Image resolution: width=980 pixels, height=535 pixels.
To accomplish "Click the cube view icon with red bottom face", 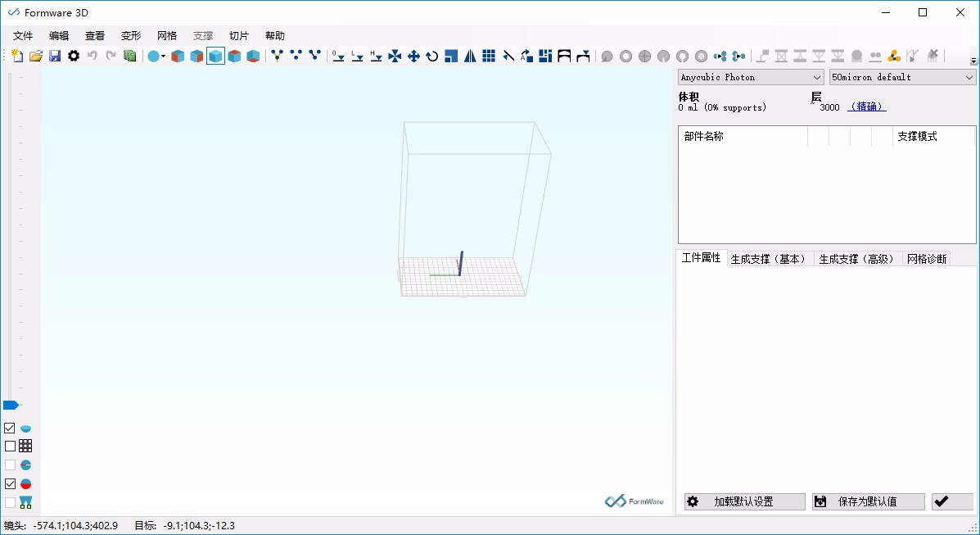I will tap(253, 57).
